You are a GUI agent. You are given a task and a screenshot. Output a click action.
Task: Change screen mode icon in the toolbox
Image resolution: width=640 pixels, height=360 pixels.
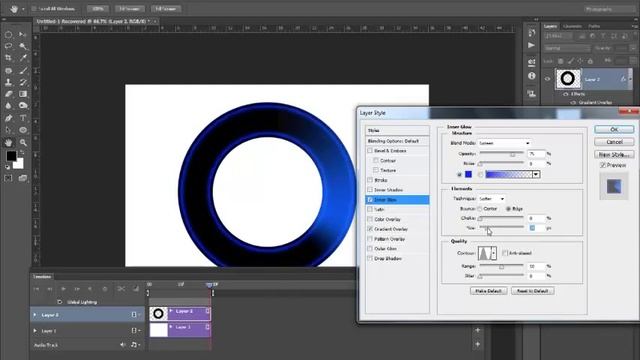[x=22, y=178]
